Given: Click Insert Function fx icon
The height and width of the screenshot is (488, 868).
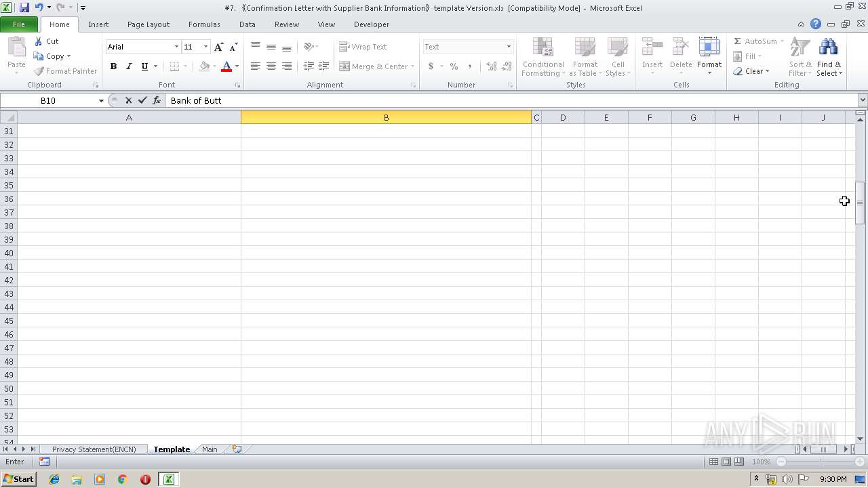Looking at the screenshot, I should pos(157,100).
